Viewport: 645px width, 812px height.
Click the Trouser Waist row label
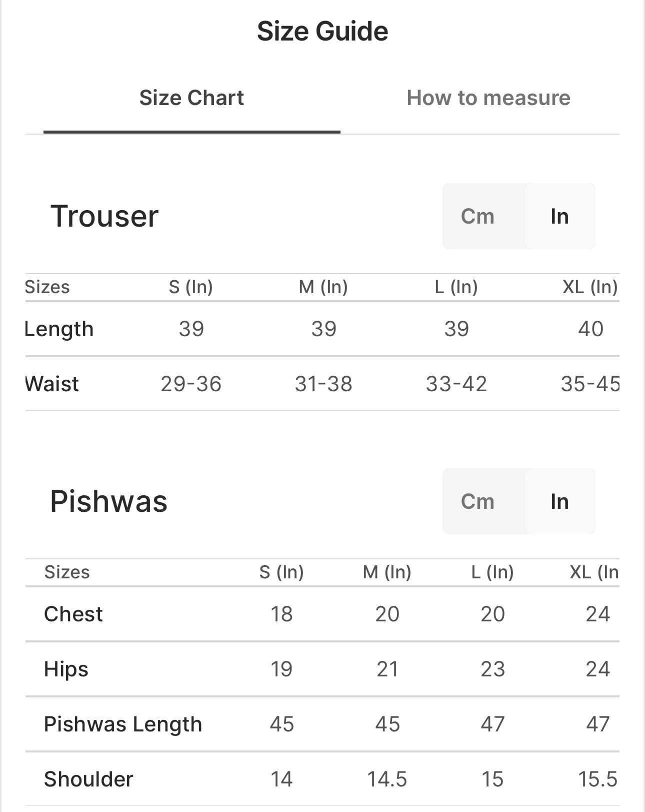pos(52,384)
